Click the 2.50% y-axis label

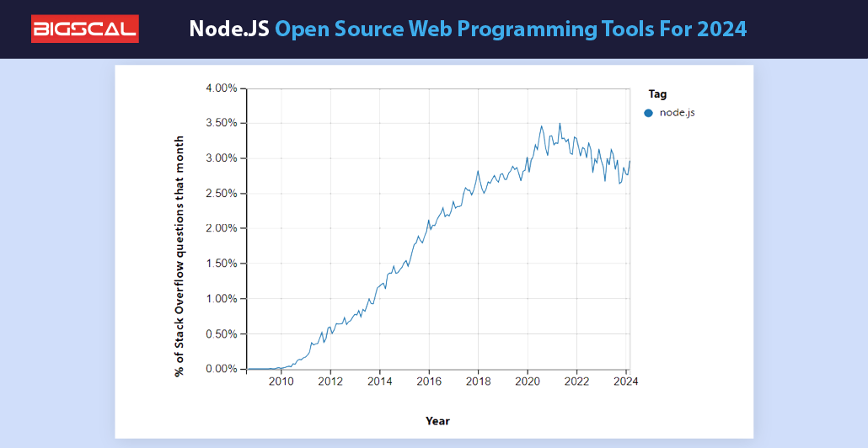(x=222, y=193)
